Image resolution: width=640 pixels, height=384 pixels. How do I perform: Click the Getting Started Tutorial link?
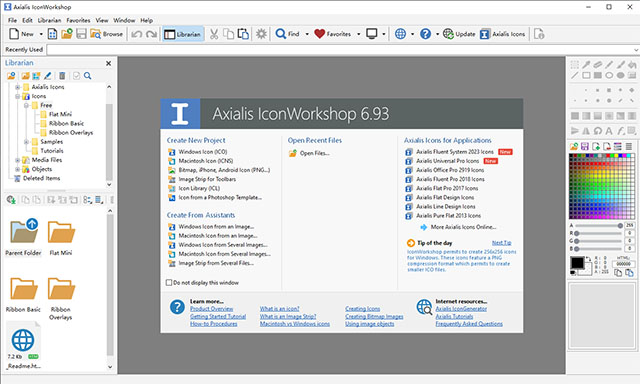pos(218,316)
